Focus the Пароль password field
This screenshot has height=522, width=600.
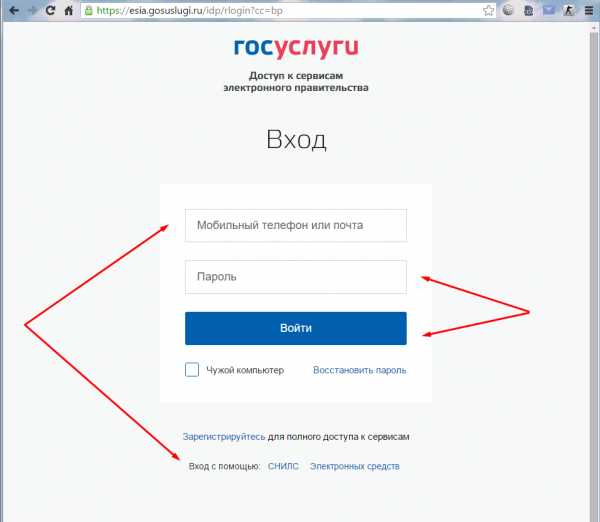(x=296, y=277)
